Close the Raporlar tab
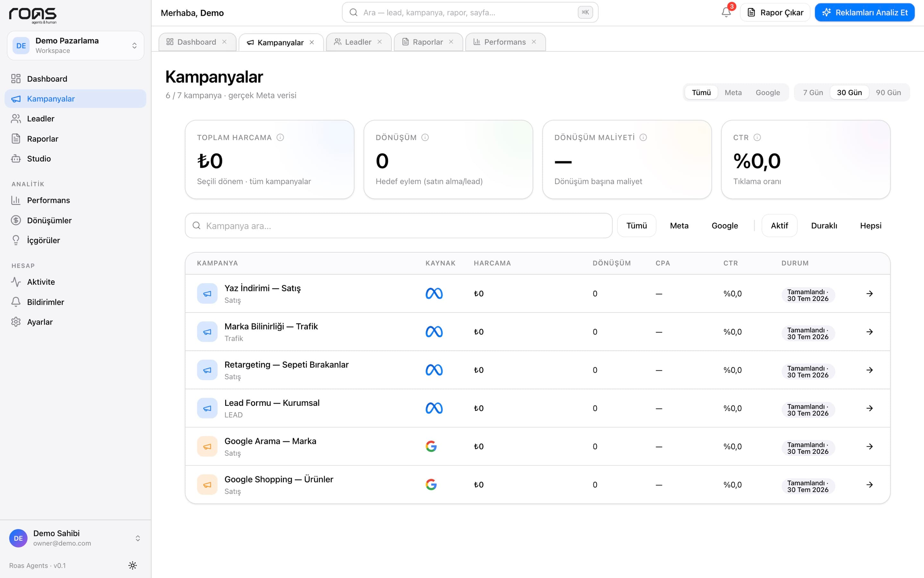This screenshot has width=924, height=578. coord(451,42)
